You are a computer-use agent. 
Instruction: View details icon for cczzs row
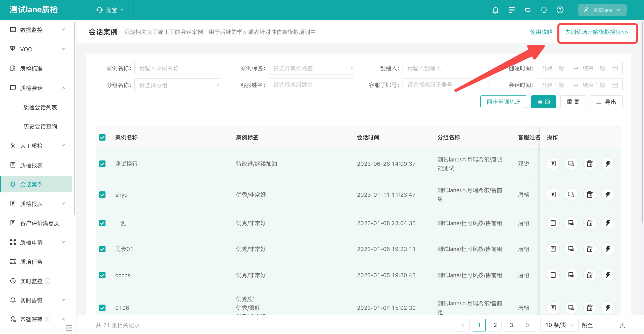tap(553, 275)
